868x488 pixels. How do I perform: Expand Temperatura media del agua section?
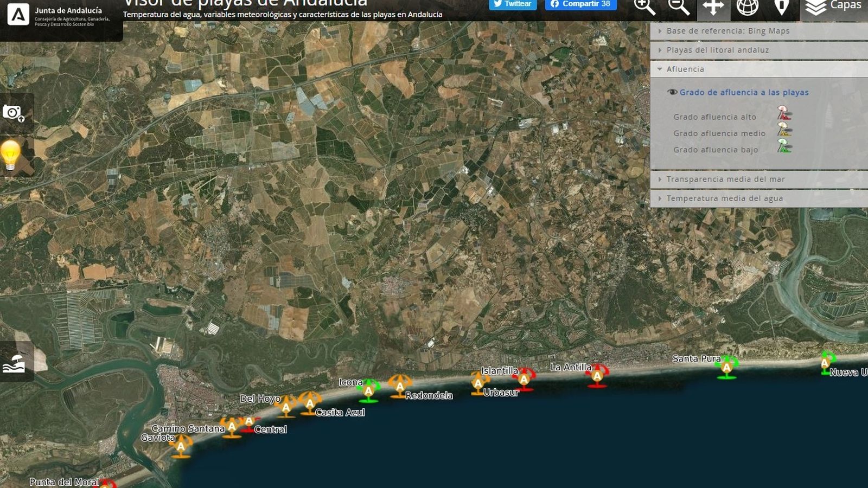click(724, 198)
